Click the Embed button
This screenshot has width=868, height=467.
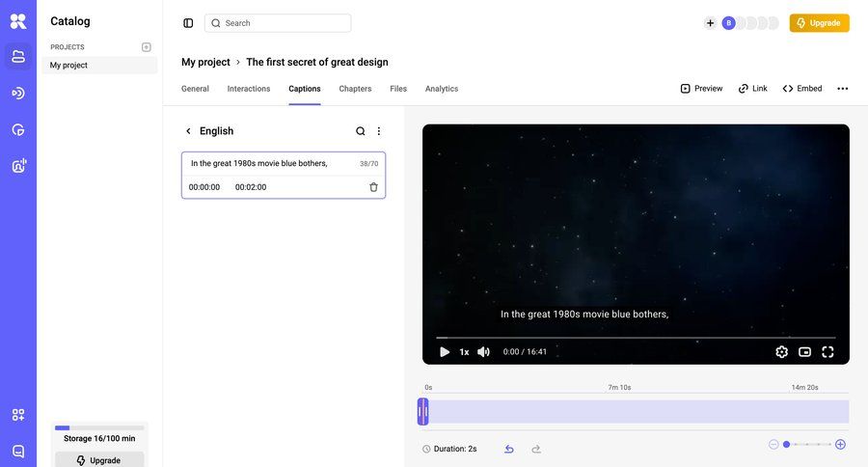click(x=802, y=89)
